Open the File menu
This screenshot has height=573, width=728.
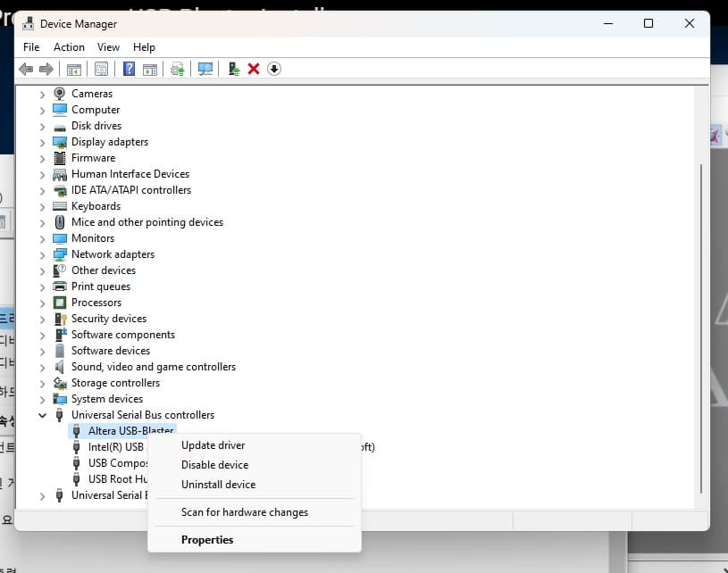(x=31, y=47)
